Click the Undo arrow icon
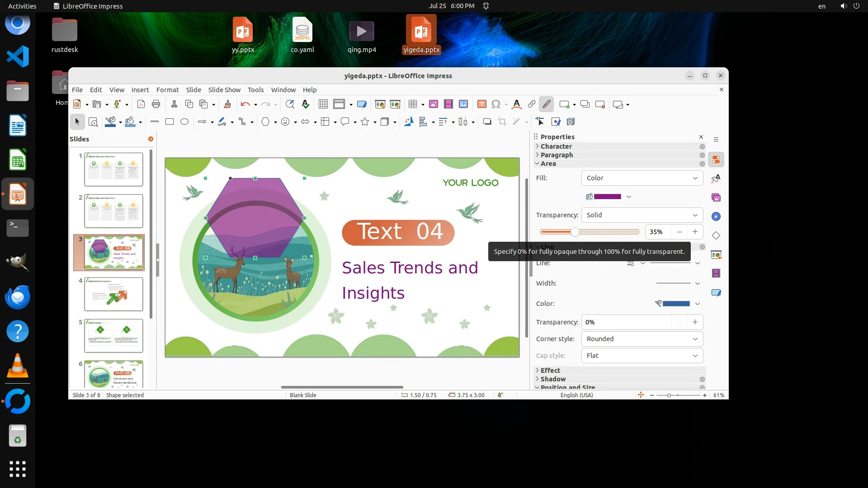The width and height of the screenshot is (868, 488). click(245, 104)
